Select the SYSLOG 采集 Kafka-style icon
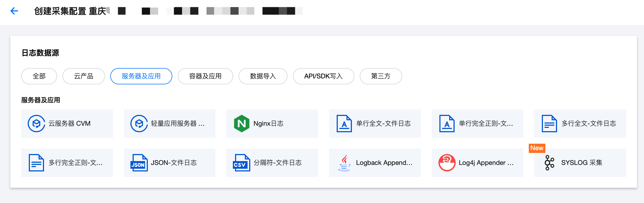Viewport: 644px width, 203px height. [549, 163]
